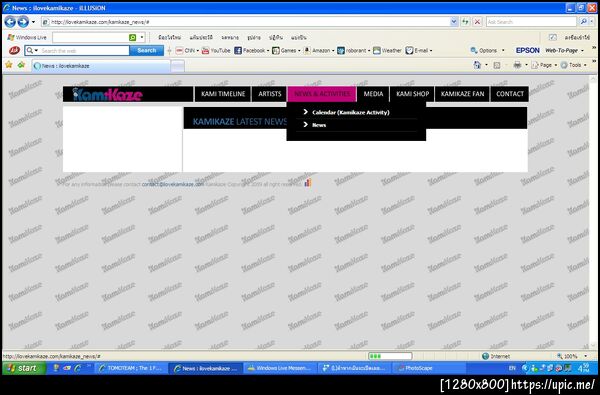
Task: Open the KAMI TIMELINE nav item
Action: pos(223,94)
